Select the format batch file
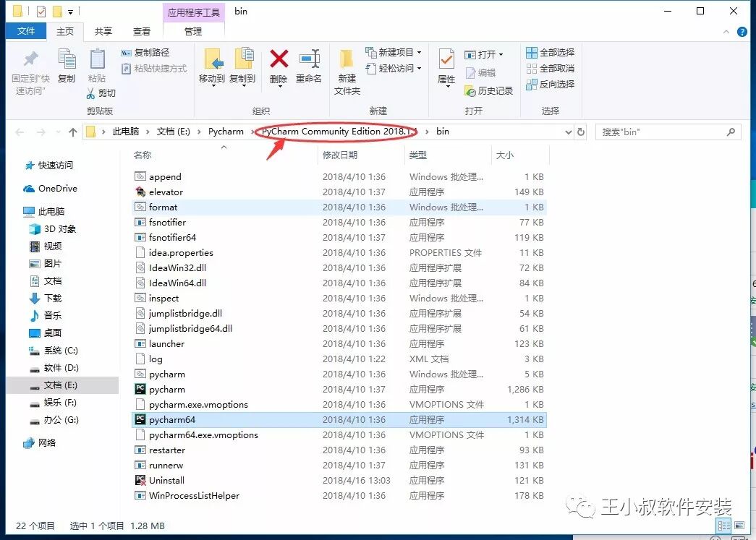Image resolution: width=756 pixels, height=540 pixels. (339, 207)
